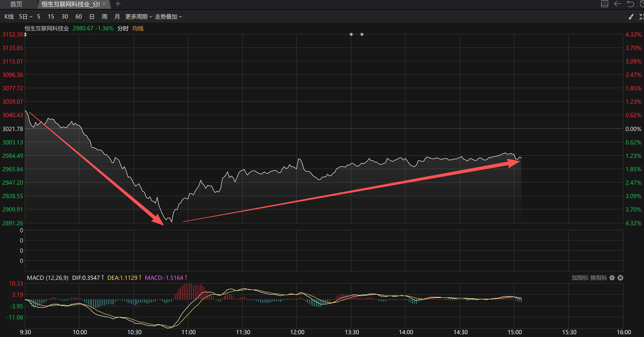Toggle the 分时 intraday line display
Image resolution: width=644 pixels, height=337 pixels.
(123, 28)
